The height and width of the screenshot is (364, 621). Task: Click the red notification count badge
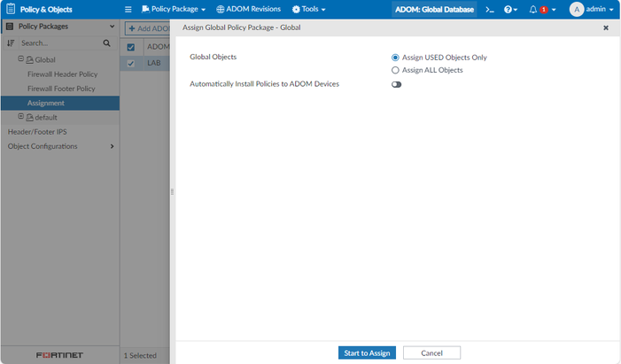coord(544,10)
